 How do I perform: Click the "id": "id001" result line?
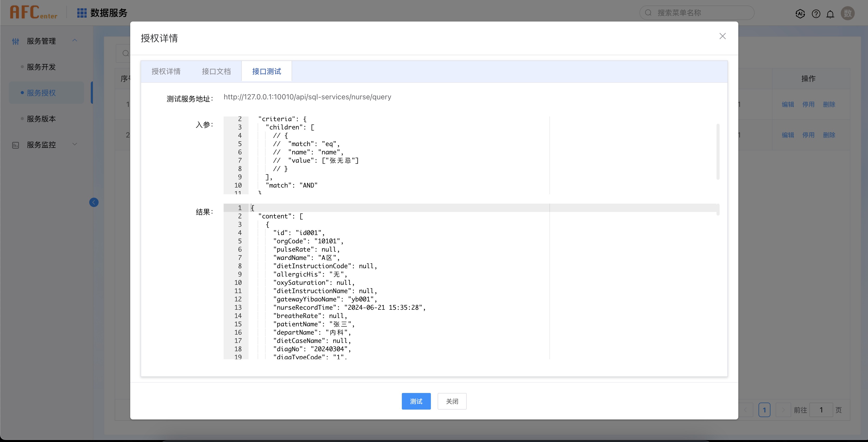click(299, 233)
